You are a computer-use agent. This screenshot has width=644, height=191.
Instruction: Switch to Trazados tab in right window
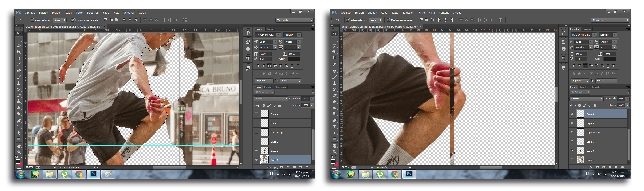(x=596, y=87)
